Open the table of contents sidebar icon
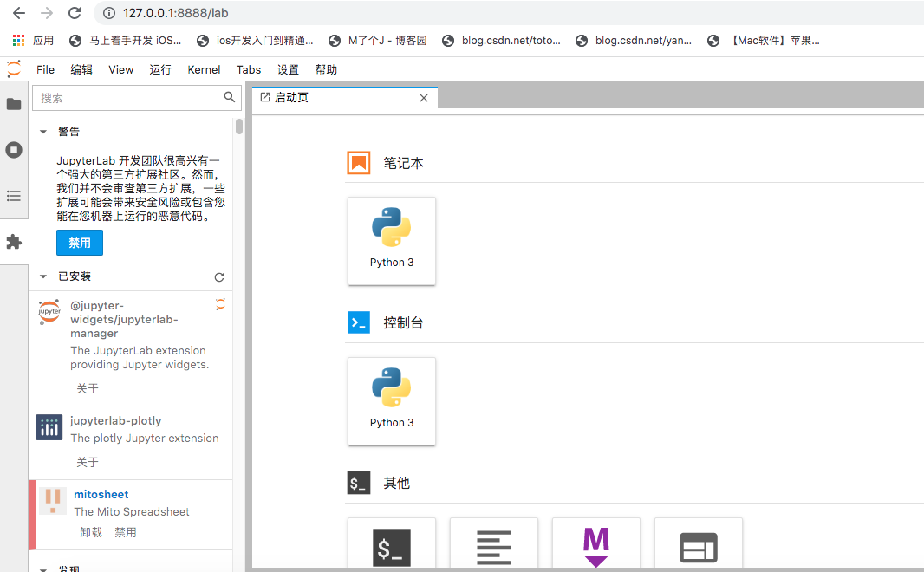This screenshot has width=924, height=572. tap(13, 195)
